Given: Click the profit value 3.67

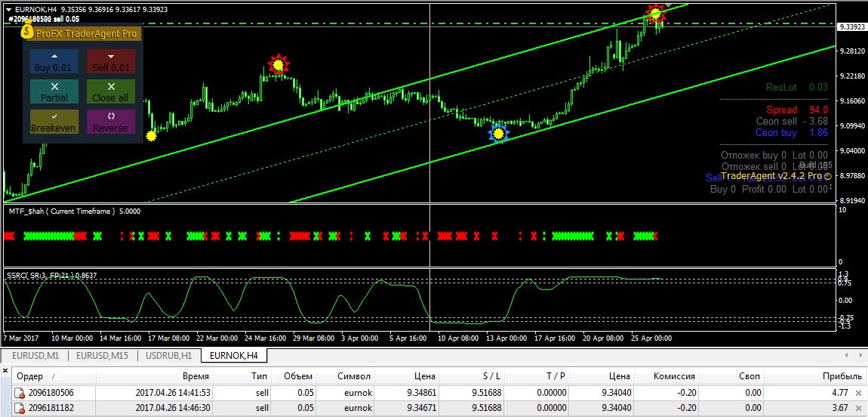Looking at the screenshot, I should (840, 408).
